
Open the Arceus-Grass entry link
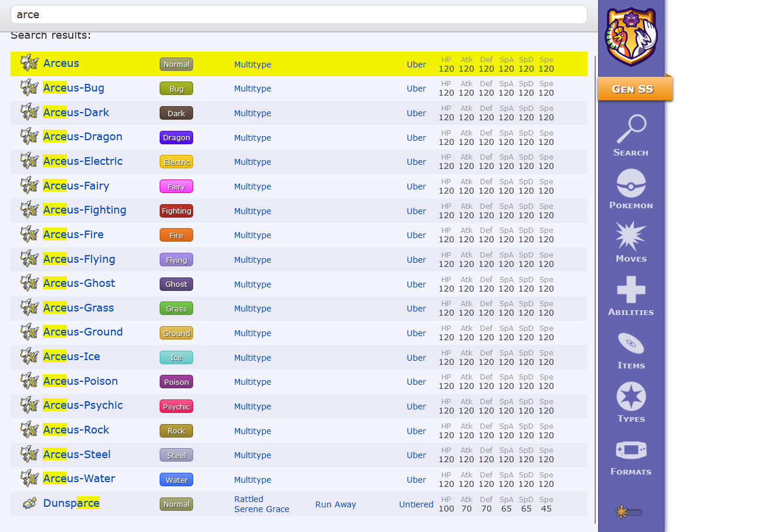78,308
